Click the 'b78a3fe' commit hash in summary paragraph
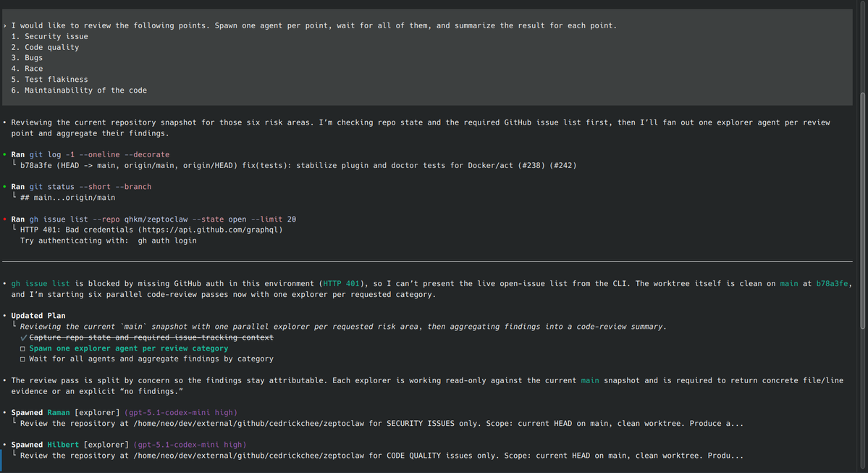868x473 pixels. (x=832, y=283)
